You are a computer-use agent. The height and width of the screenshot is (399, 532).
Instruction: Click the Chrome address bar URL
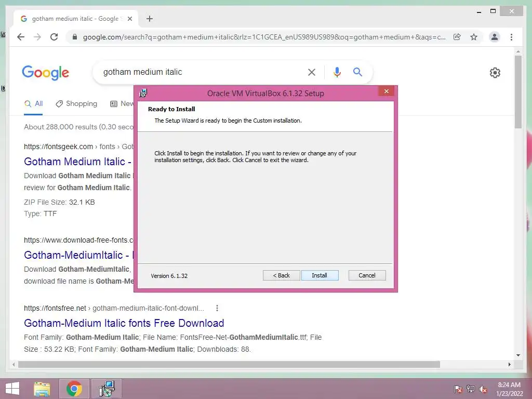coord(264,37)
